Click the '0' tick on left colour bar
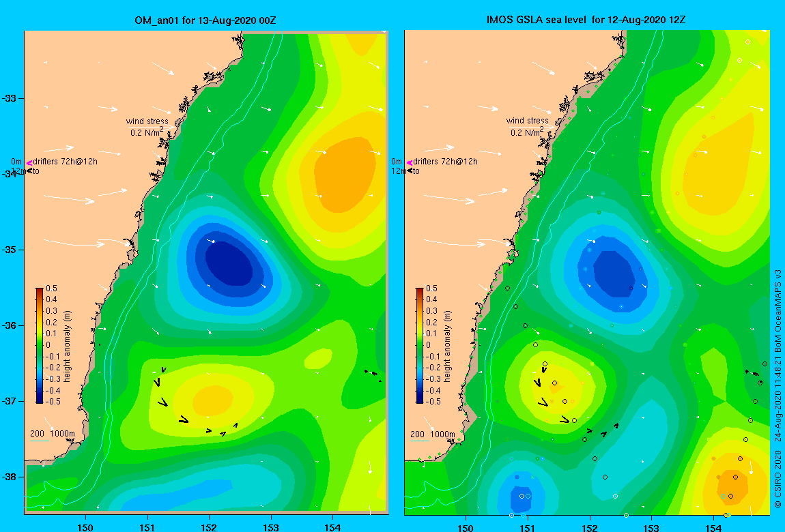The image size is (785, 532). pyautogui.click(x=48, y=345)
